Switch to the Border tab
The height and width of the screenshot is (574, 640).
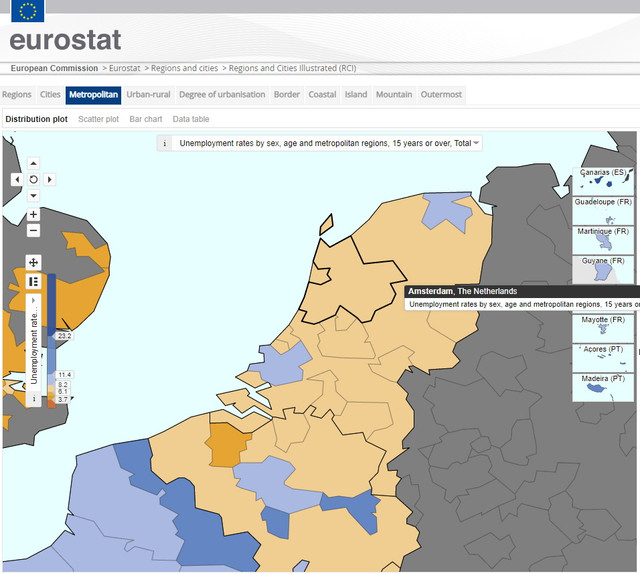[x=287, y=95]
